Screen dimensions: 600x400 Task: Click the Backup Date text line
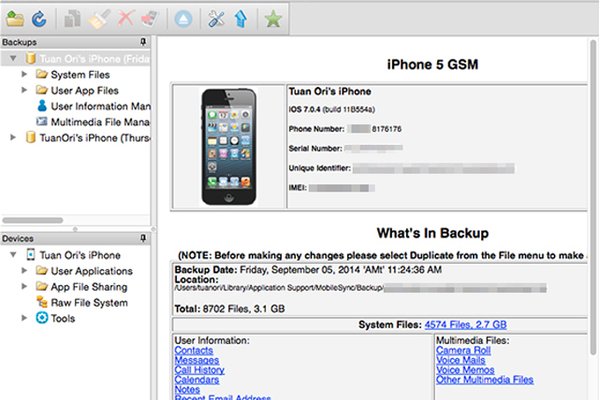(308, 270)
